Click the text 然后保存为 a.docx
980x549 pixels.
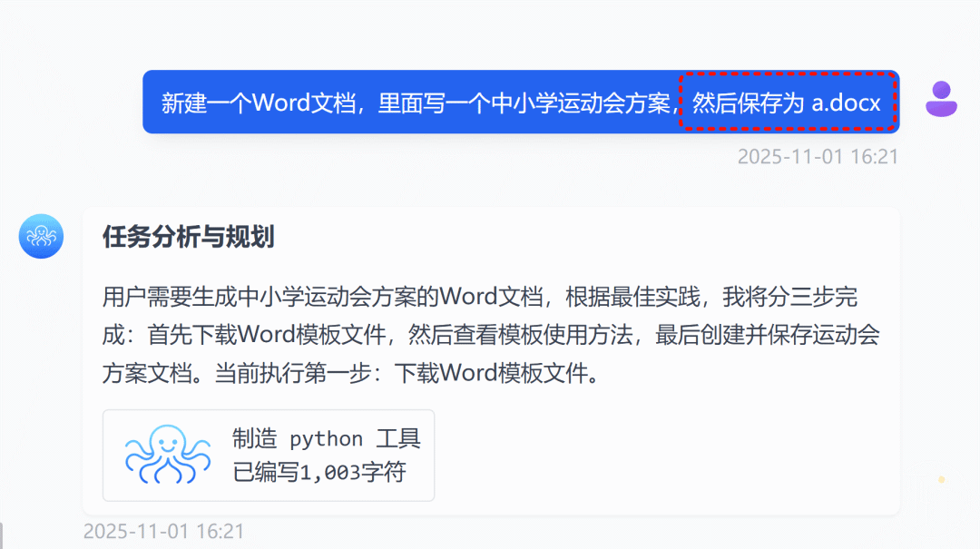[x=786, y=103]
